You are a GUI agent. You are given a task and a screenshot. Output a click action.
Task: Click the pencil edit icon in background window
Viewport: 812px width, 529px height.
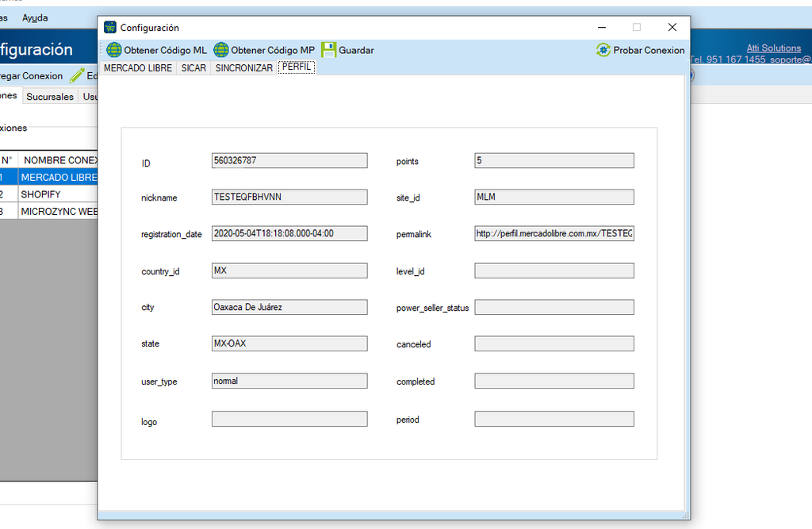point(77,75)
